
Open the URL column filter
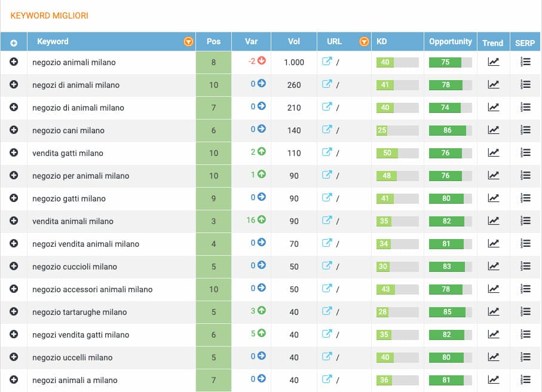(364, 41)
